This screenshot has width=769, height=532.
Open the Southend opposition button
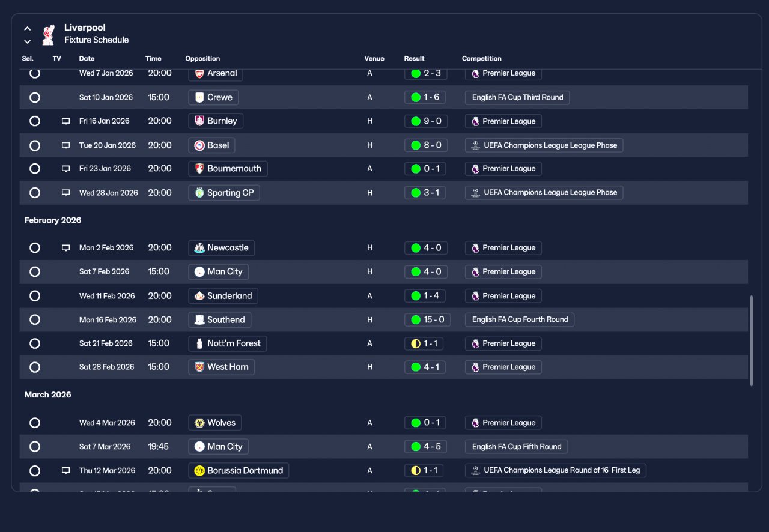220,320
